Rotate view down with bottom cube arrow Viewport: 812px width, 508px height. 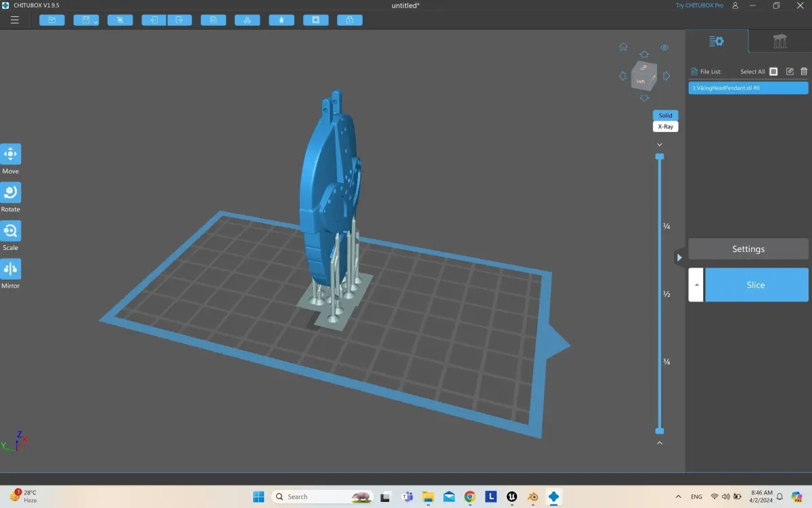[644, 98]
